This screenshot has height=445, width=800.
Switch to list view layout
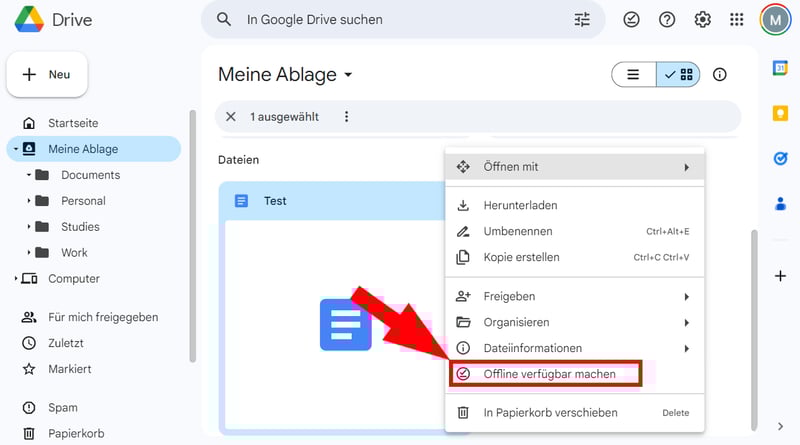pos(633,75)
